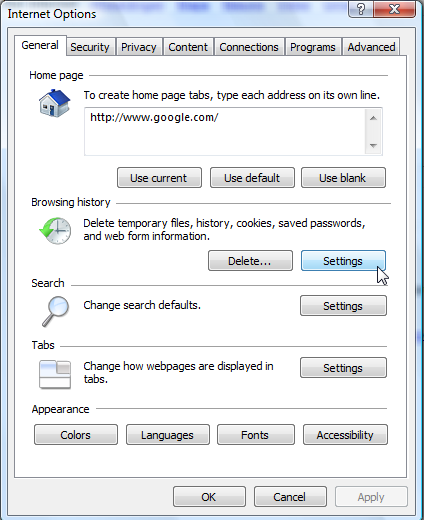Click home page list scroll down arrow

pyautogui.click(x=373, y=146)
